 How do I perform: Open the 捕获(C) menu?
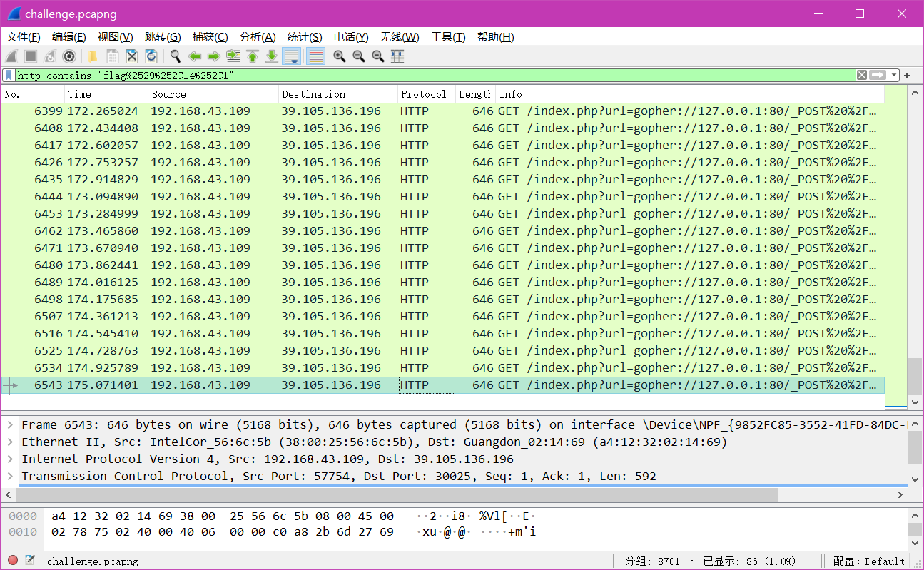coord(210,37)
